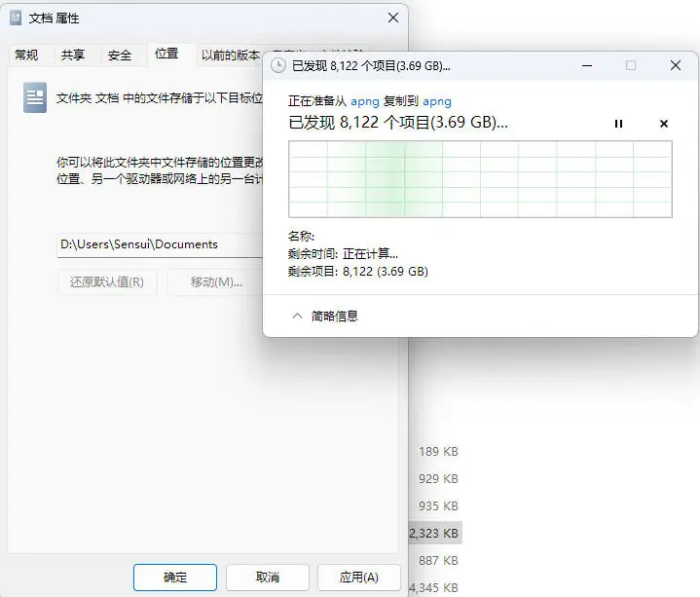Confirm with the 确定 button

[175, 578]
